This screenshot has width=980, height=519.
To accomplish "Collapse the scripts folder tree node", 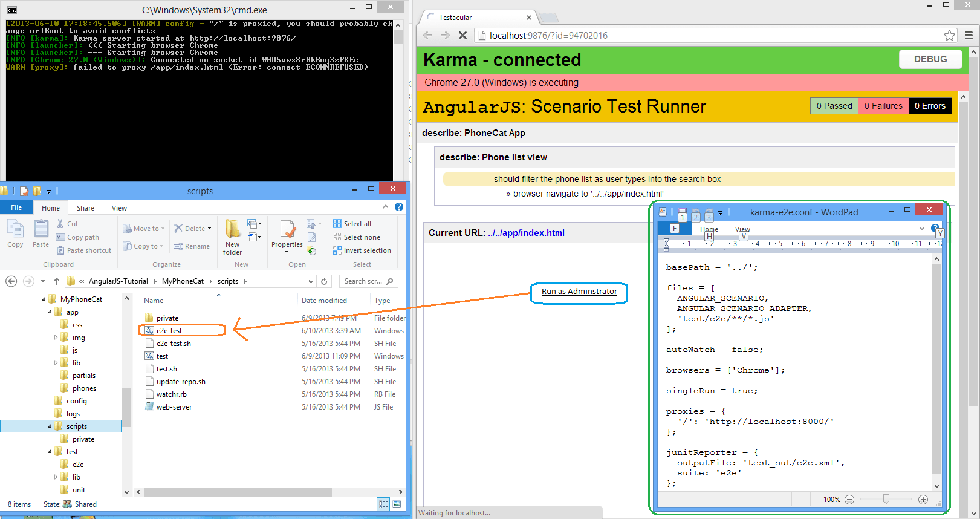I will coord(50,426).
